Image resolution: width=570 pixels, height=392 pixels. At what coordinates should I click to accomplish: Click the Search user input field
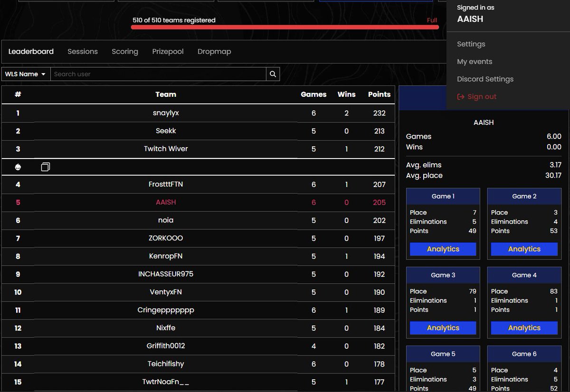point(158,74)
